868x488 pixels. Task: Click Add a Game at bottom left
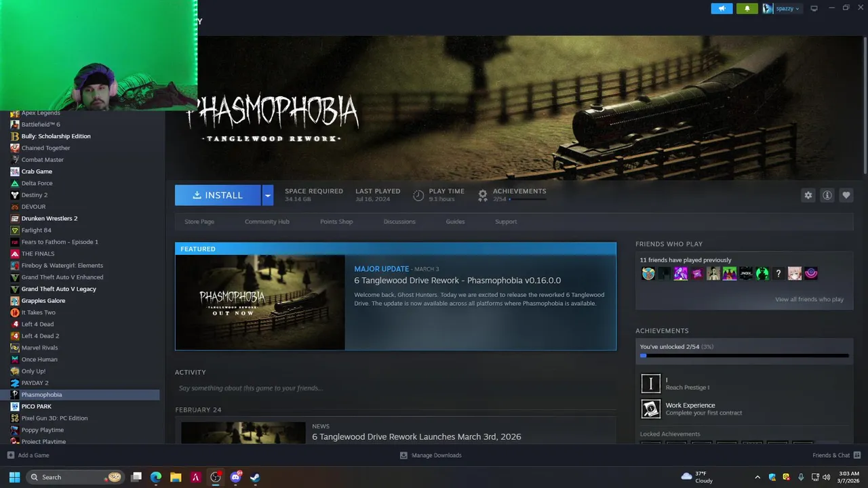tap(28, 455)
